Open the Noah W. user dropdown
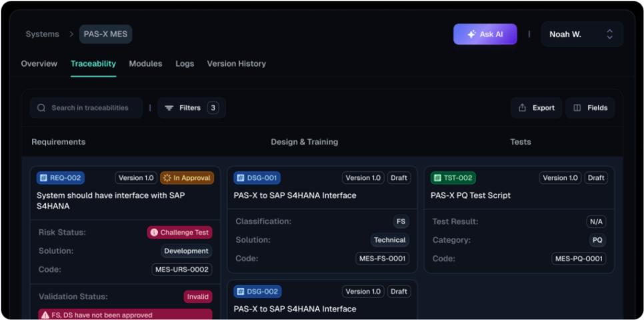The width and height of the screenshot is (644, 320). pos(582,34)
